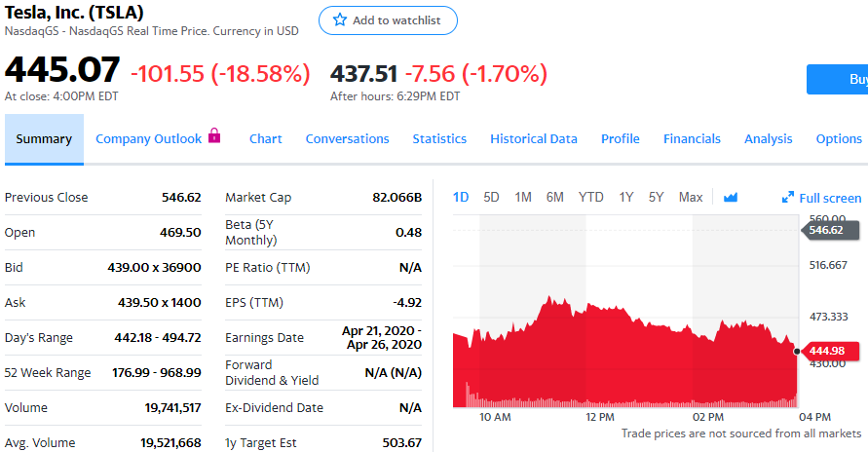Select the Max chart range
Image resolution: width=868 pixels, height=452 pixels.
(x=691, y=198)
